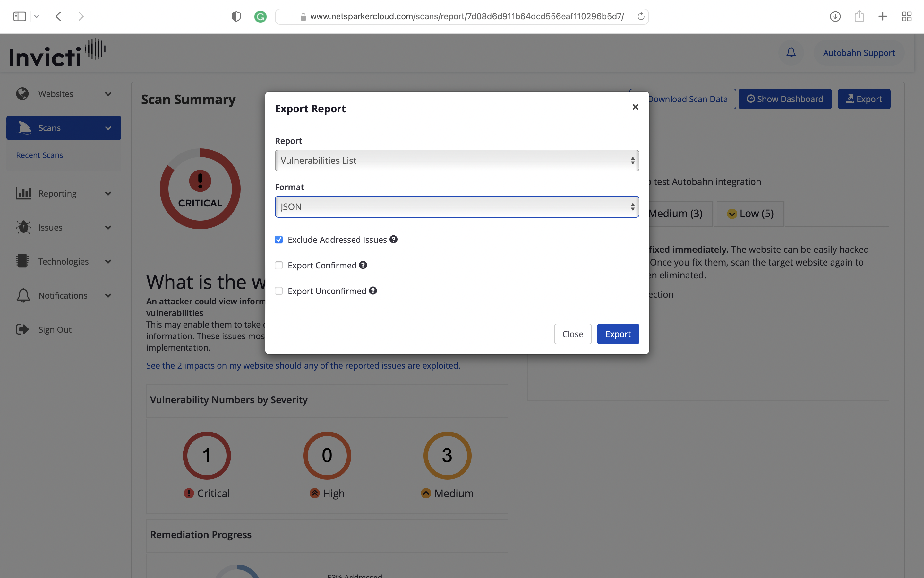Click the dialog Close button
924x578 pixels.
tap(573, 334)
